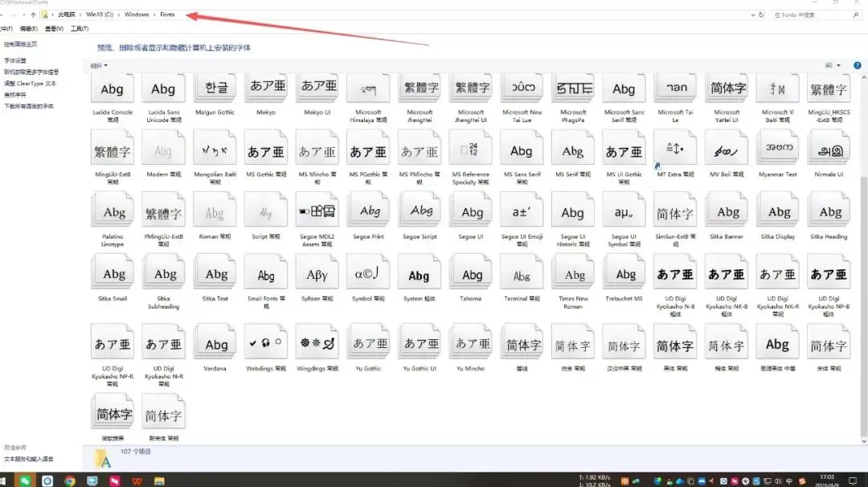
Task: Open WPS Office from the taskbar
Action: pos(137,481)
